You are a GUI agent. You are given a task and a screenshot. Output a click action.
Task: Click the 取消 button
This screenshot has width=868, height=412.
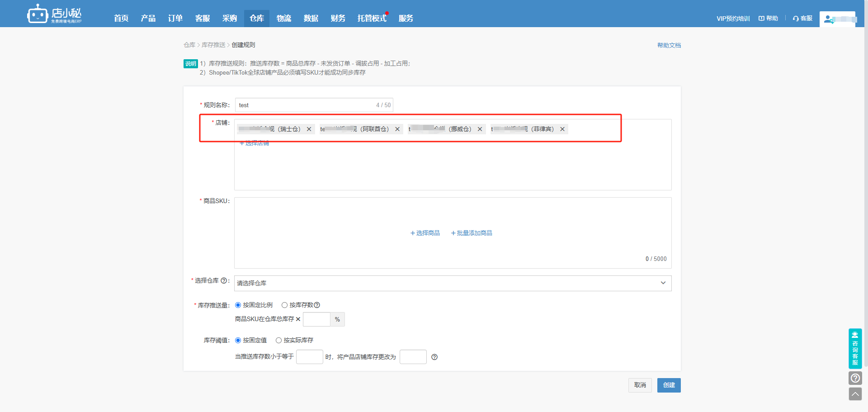pos(640,385)
